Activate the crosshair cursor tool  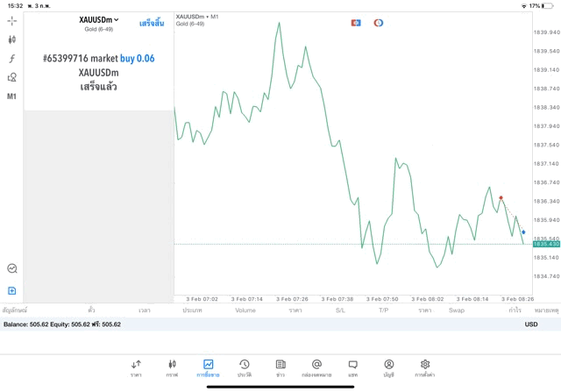click(x=11, y=21)
